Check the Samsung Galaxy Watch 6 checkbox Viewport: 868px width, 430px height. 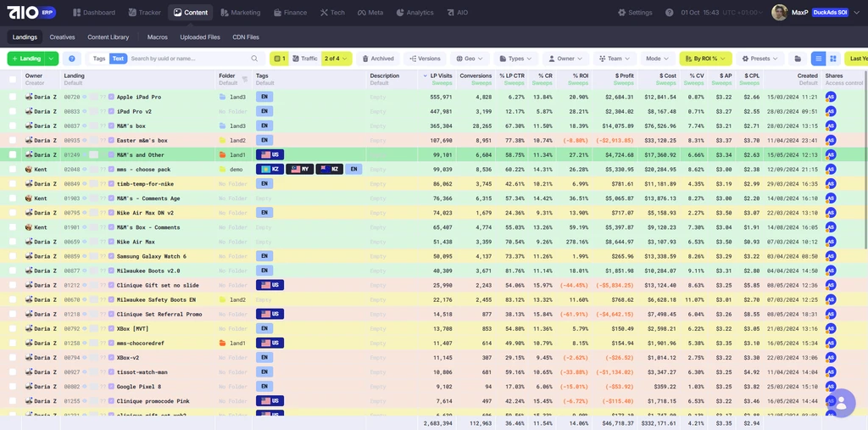(13, 256)
